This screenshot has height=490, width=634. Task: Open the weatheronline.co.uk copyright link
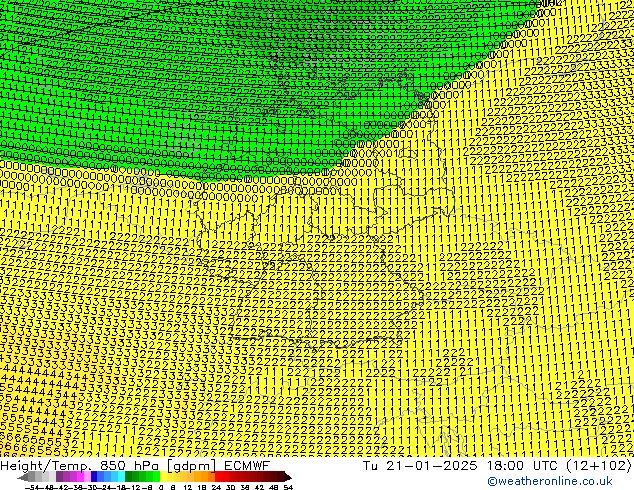coord(550,481)
